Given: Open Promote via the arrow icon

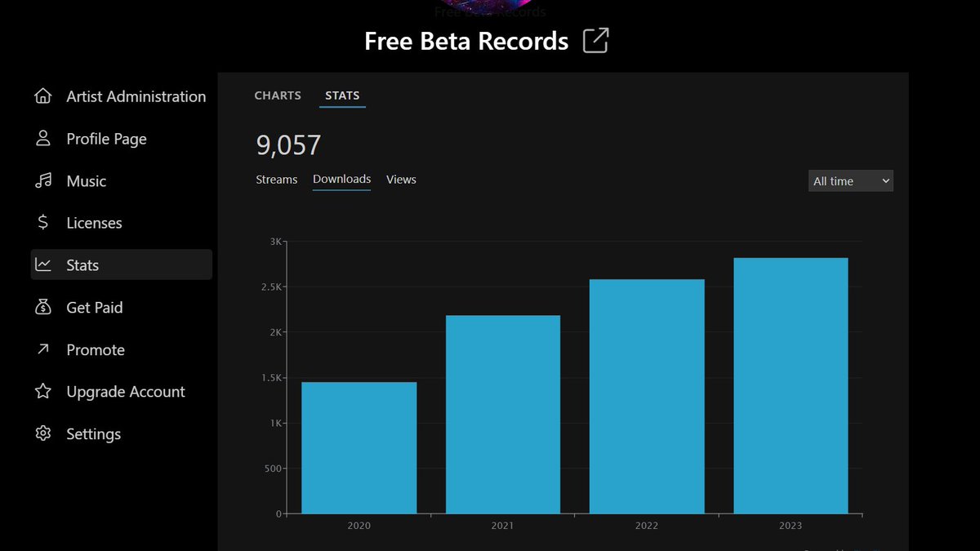Looking at the screenshot, I should point(42,349).
